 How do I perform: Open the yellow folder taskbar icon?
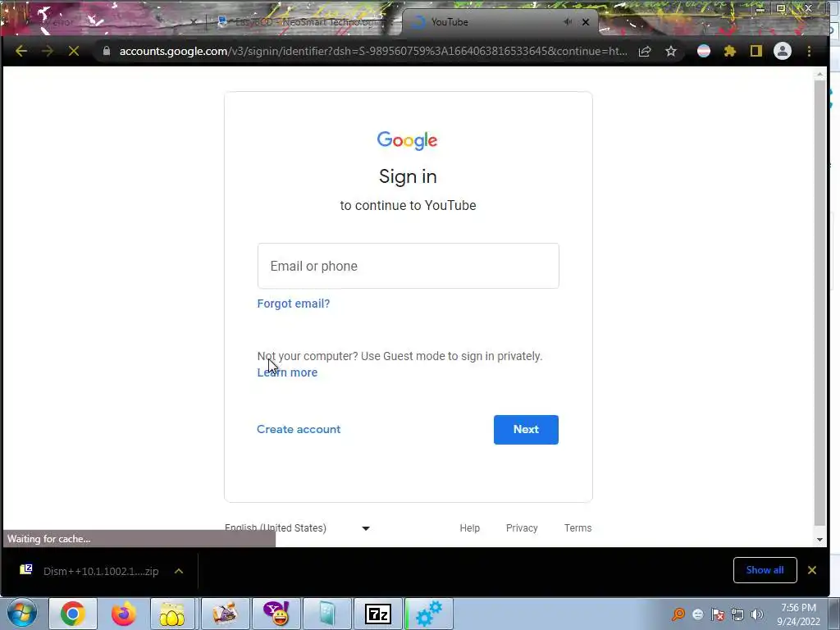point(171,614)
